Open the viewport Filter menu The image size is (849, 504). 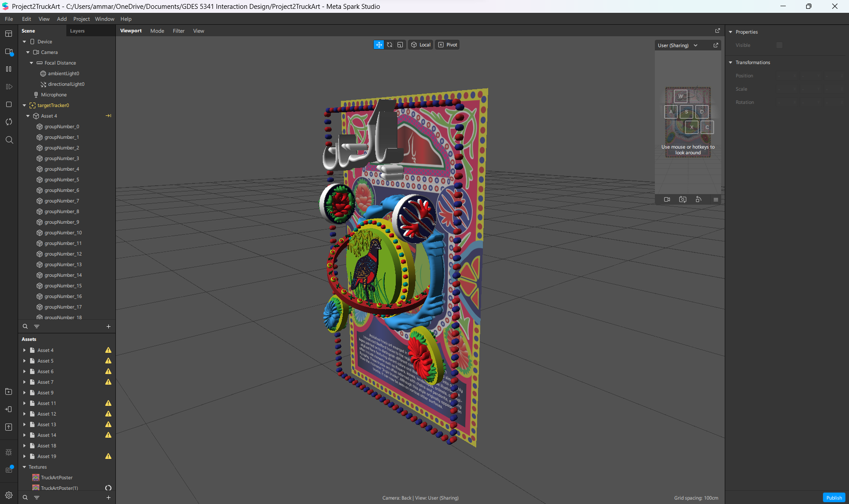pyautogui.click(x=179, y=31)
